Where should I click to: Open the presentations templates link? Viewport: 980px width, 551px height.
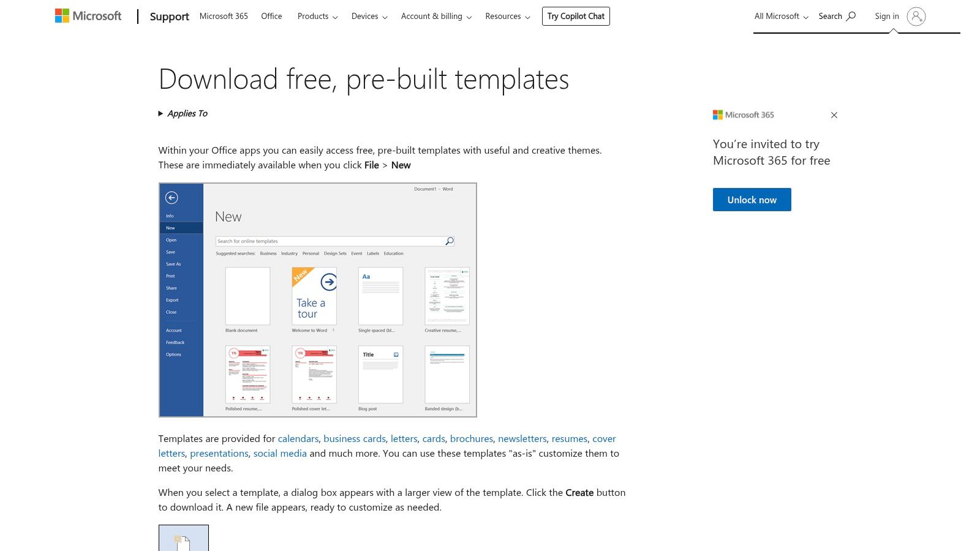click(219, 454)
